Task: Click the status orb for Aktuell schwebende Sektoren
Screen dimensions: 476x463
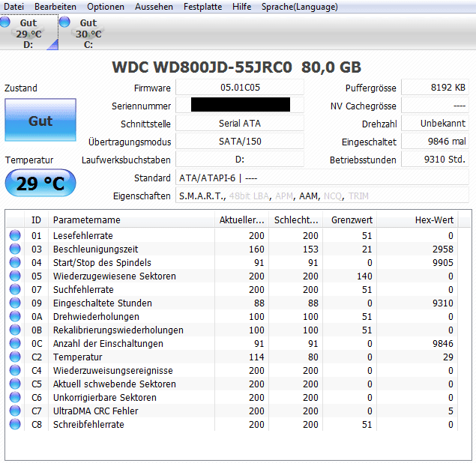Action: click(x=15, y=384)
